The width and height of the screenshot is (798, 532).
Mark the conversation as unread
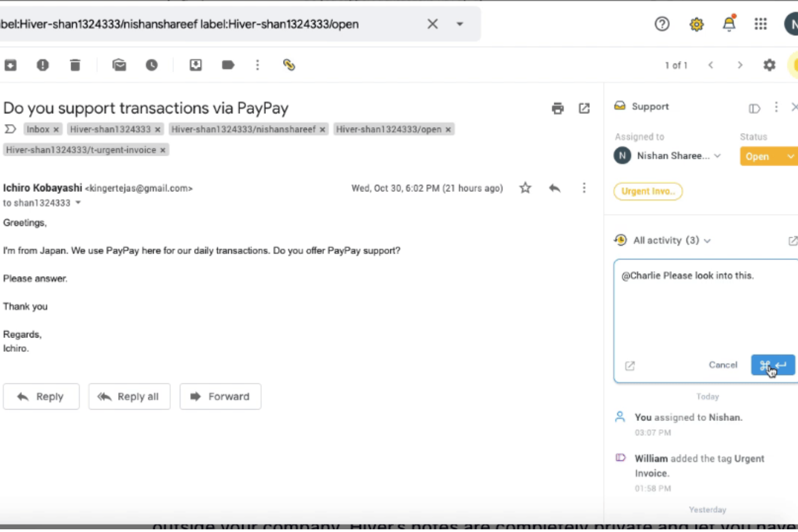coord(119,65)
